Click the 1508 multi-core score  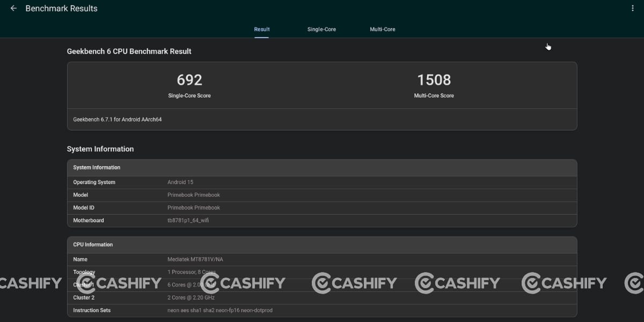pos(434,80)
